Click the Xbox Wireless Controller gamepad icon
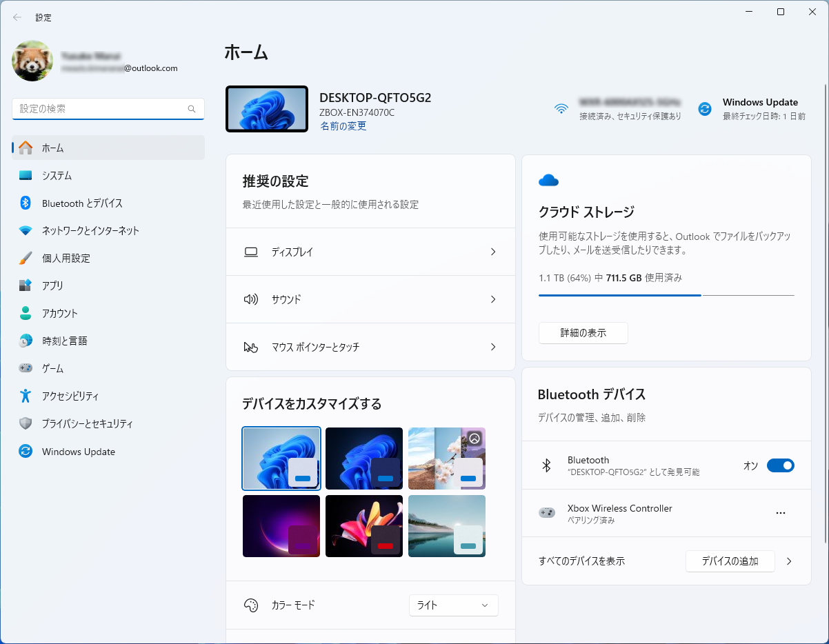Screen dimensions: 829x644 (x=546, y=513)
